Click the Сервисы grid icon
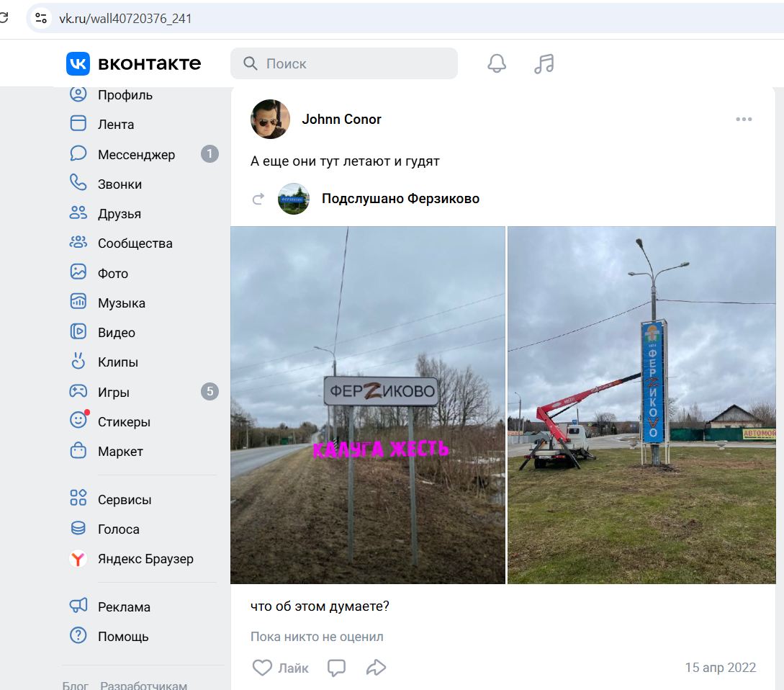Viewport: 784px width, 690px height. pos(78,498)
